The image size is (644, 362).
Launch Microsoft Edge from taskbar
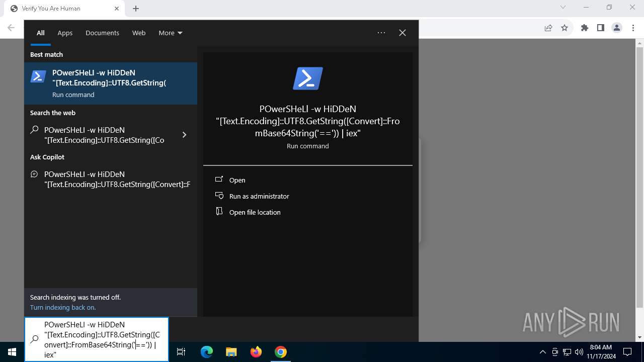(207, 352)
